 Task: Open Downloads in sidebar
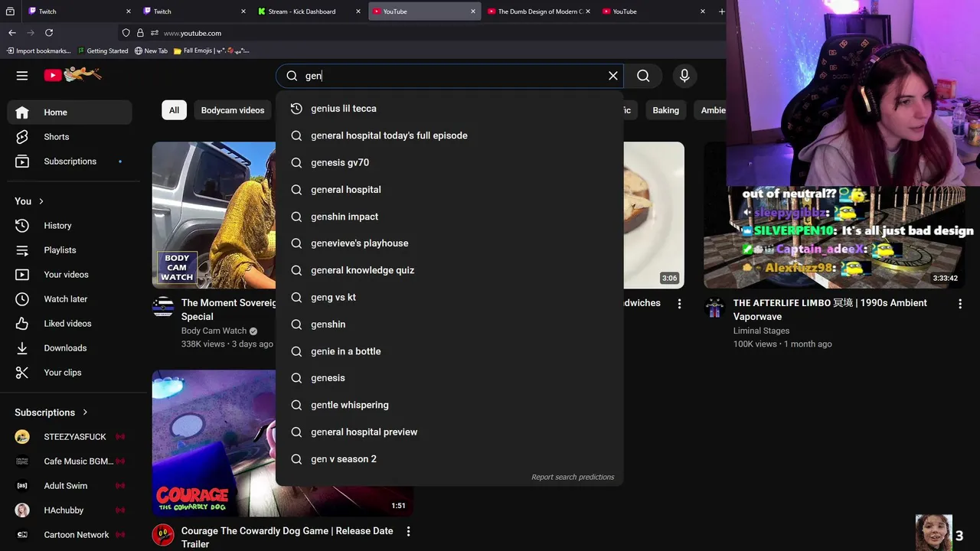(x=70, y=348)
